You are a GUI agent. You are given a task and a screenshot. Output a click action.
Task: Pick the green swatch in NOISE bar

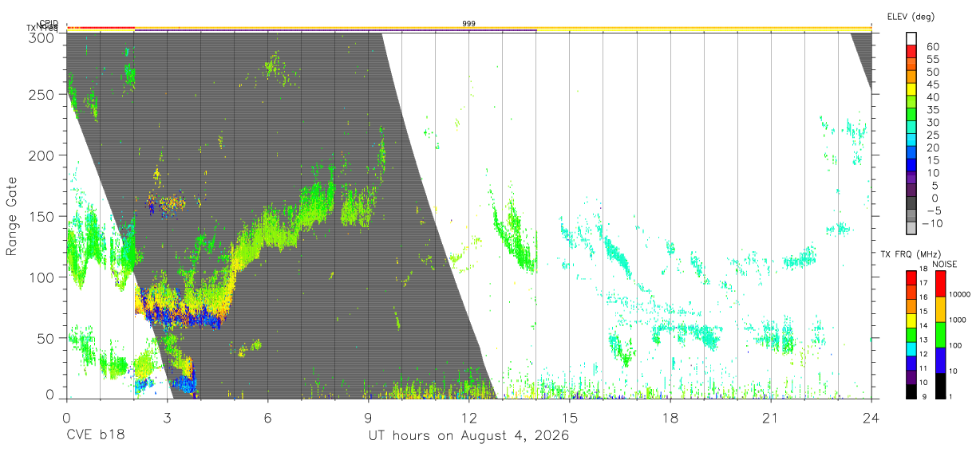939,335
